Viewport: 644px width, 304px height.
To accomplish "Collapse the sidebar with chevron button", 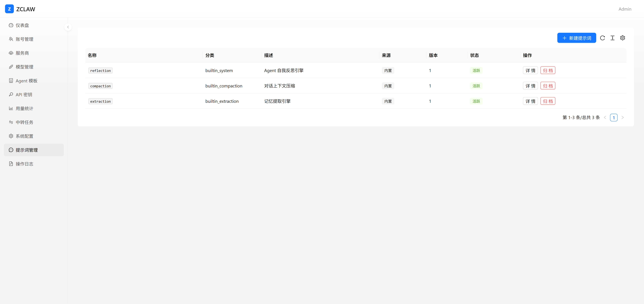I will [x=68, y=27].
